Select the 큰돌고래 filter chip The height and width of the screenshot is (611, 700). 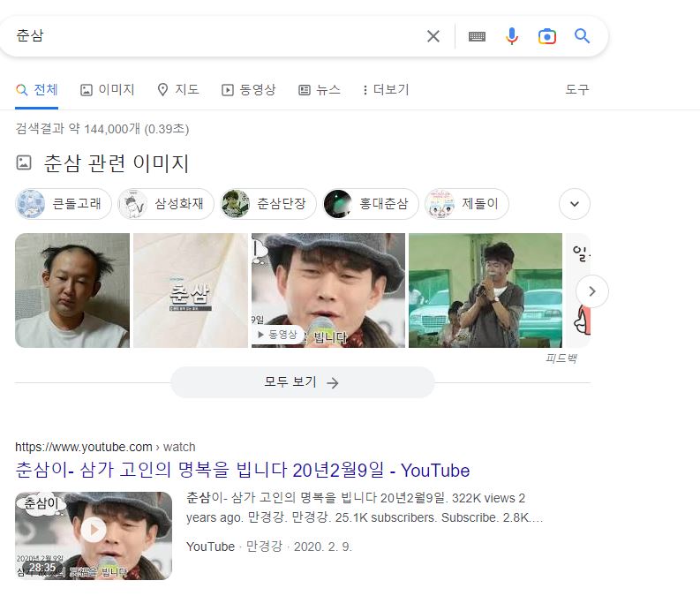(x=64, y=204)
